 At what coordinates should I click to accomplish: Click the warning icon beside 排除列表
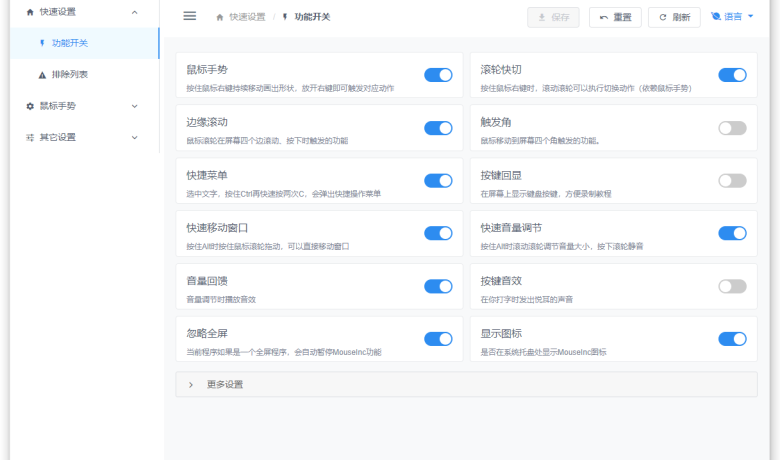pyautogui.click(x=42, y=74)
